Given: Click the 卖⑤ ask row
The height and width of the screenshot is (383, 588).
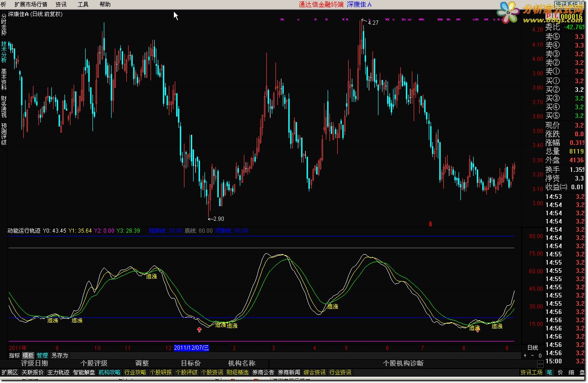Looking at the screenshot, I should (x=565, y=36).
